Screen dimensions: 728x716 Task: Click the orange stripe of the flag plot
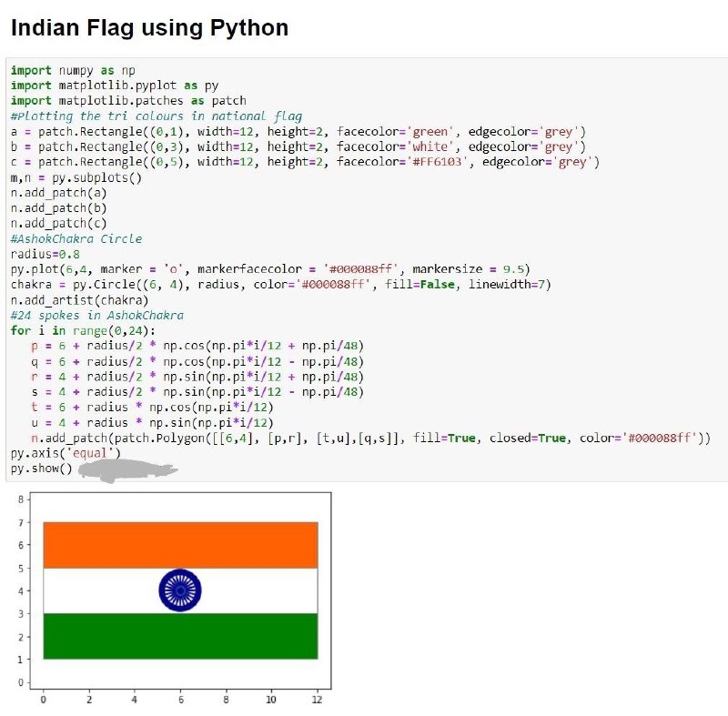tap(180, 545)
